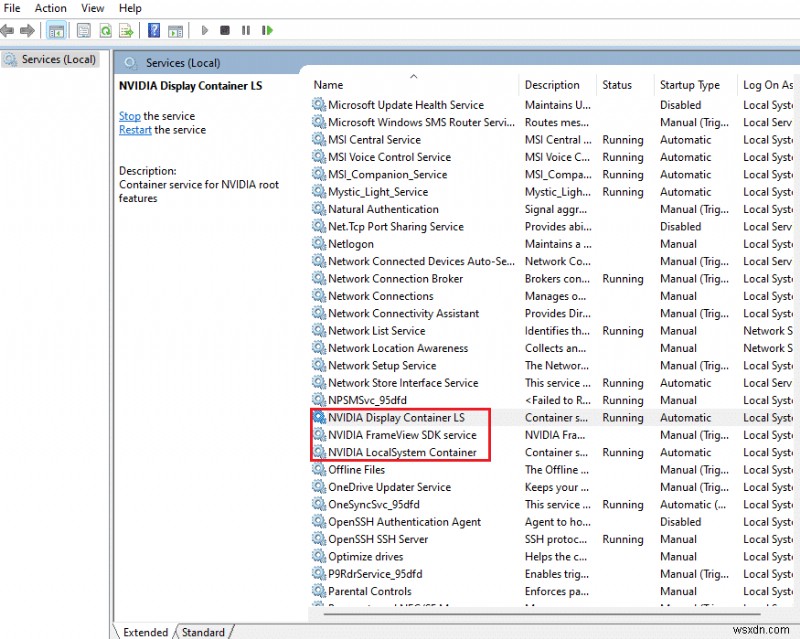Open the View menu
800x639 pixels.
tap(92, 8)
